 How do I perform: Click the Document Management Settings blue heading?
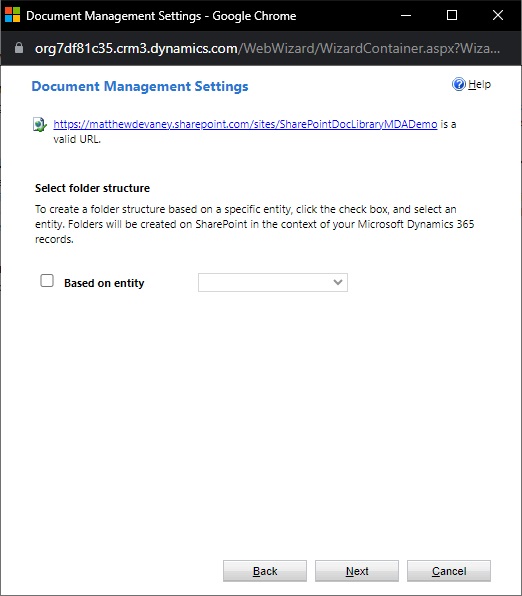tap(140, 86)
